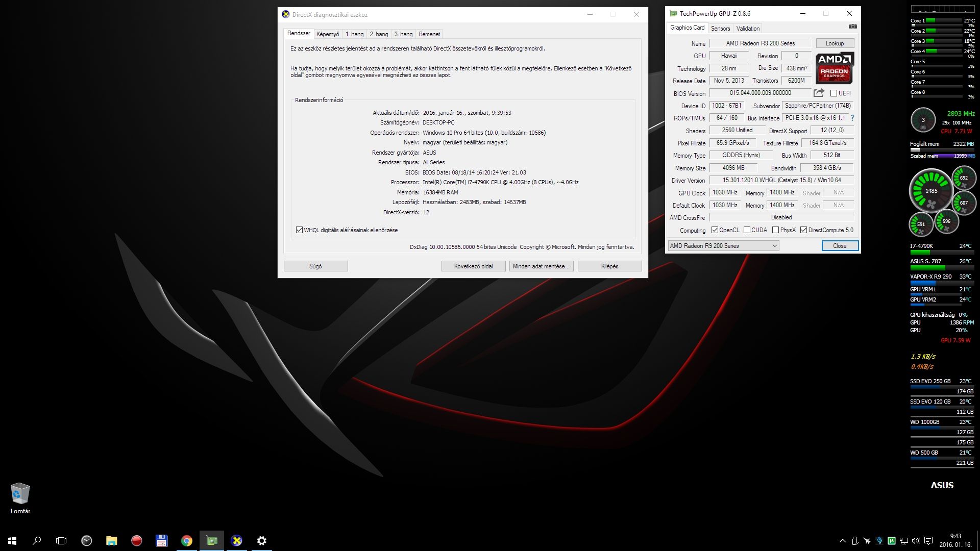This screenshot has height=551, width=980.
Task: Show hidden tray icons chevron
Action: 842,541
